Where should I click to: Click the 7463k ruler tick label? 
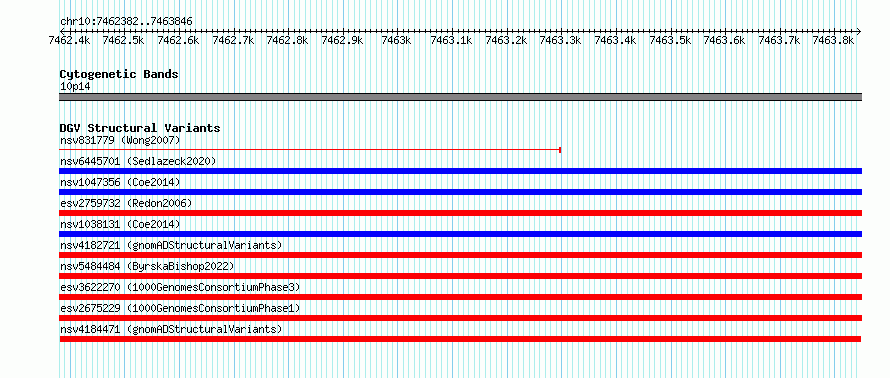point(396,40)
